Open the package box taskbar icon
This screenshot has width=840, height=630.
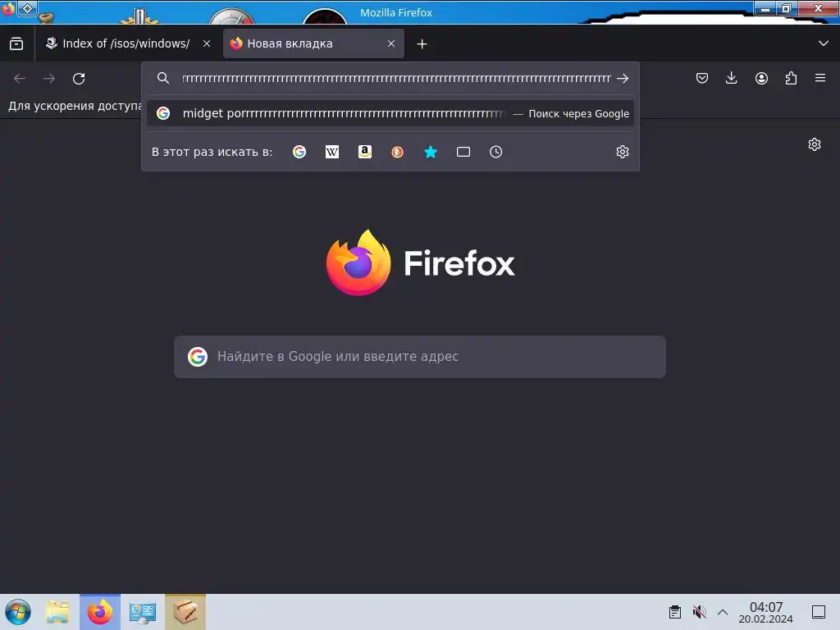[x=185, y=612]
